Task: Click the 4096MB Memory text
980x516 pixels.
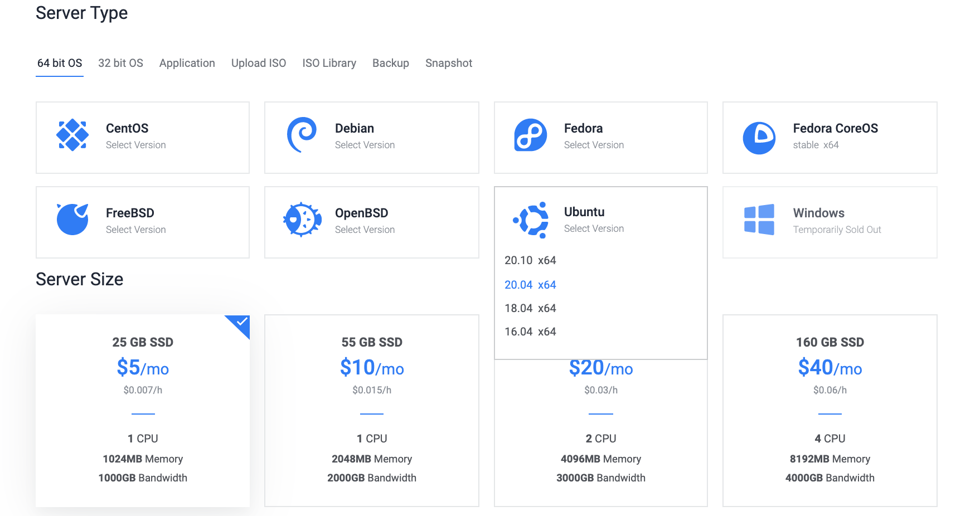Action: (x=601, y=459)
